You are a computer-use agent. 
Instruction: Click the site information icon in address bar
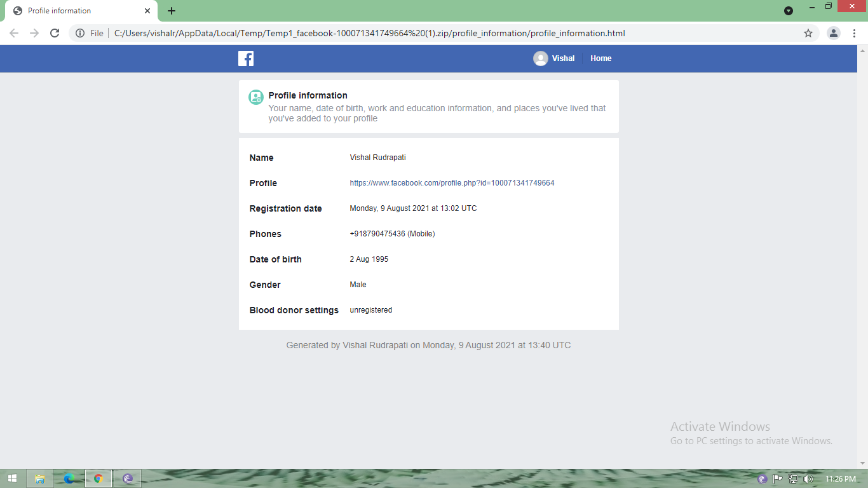tap(81, 32)
